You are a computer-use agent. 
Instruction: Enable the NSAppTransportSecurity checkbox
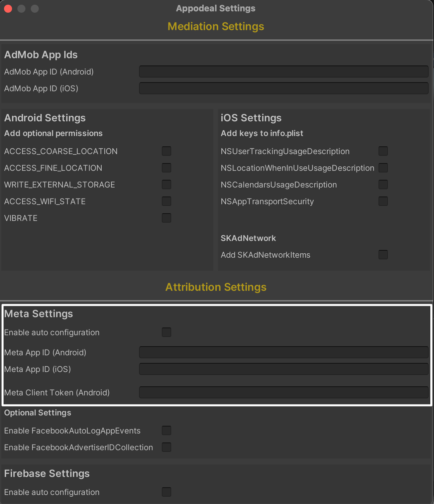point(383,201)
